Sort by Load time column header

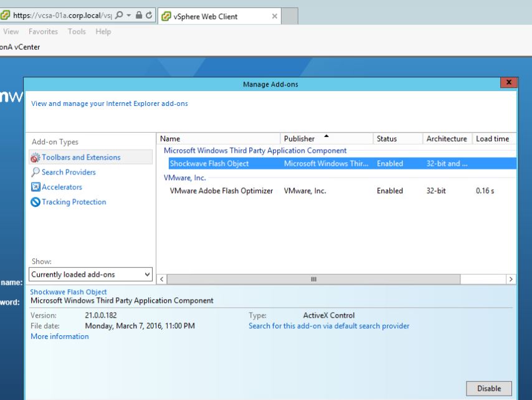pos(494,139)
